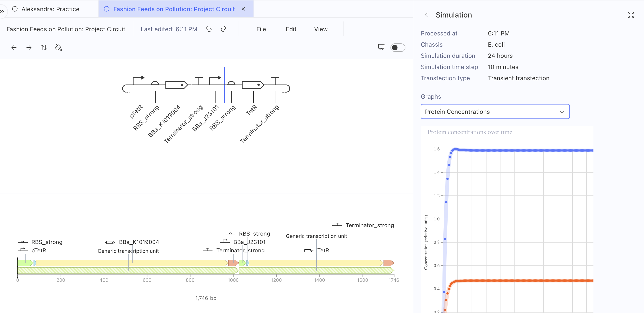This screenshot has height=313, width=644.
Task: Click the first salmon terminator block in map
Action: (233, 263)
